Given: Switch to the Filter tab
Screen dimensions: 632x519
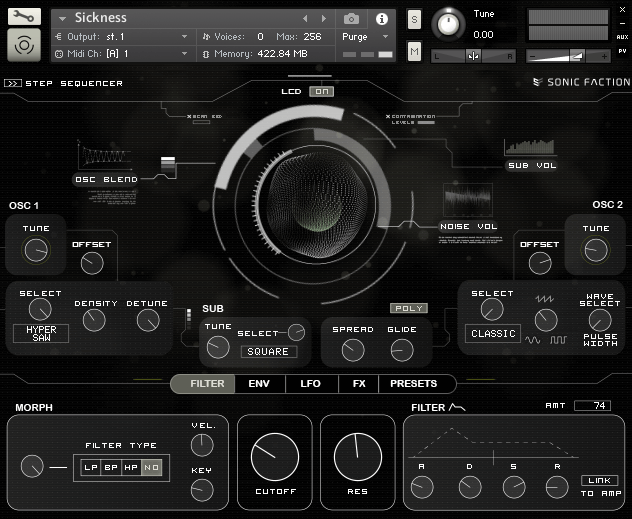Looking at the screenshot, I should click(x=203, y=384).
